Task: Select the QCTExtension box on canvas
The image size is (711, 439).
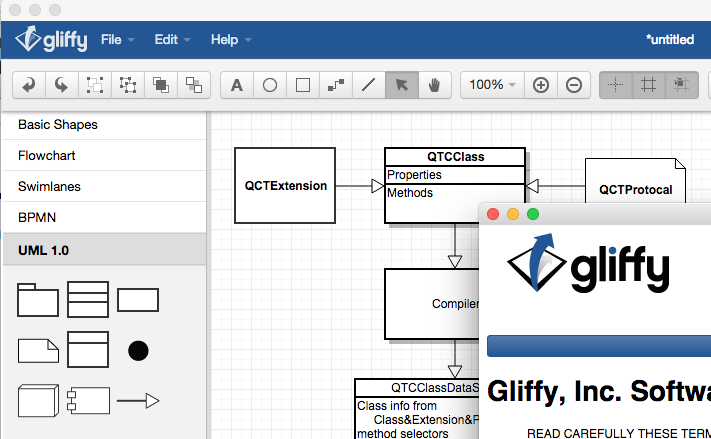Action: (x=285, y=185)
